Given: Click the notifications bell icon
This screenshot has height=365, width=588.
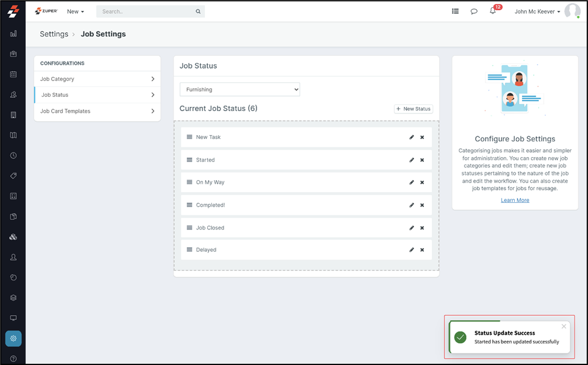Looking at the screenshot, I should click(x=493, y=11).
